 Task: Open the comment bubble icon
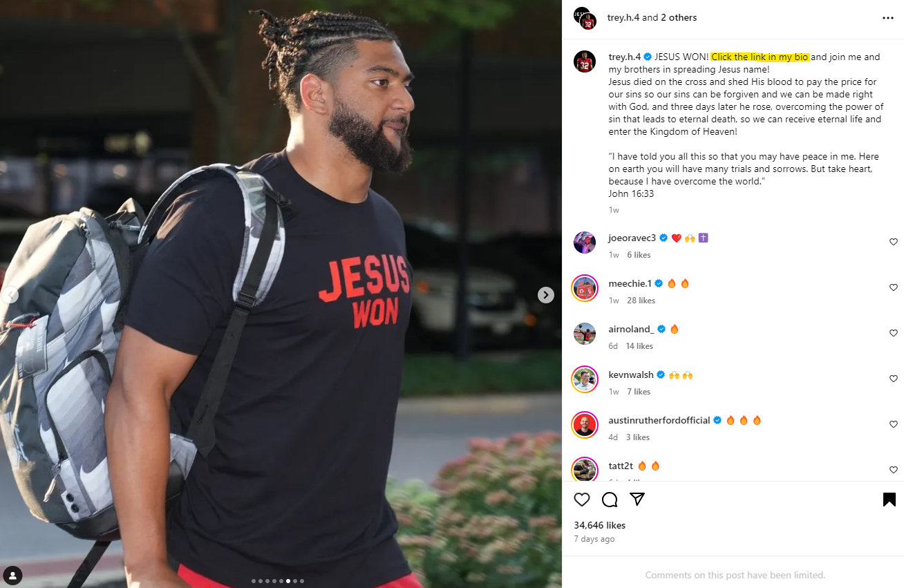point(610,500)
